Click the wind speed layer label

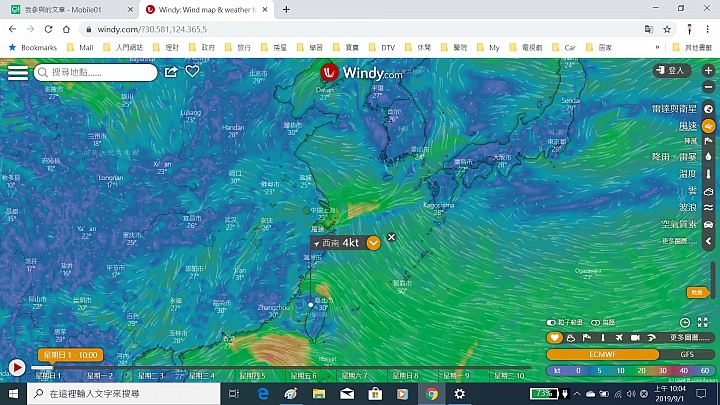click(688, 125)
